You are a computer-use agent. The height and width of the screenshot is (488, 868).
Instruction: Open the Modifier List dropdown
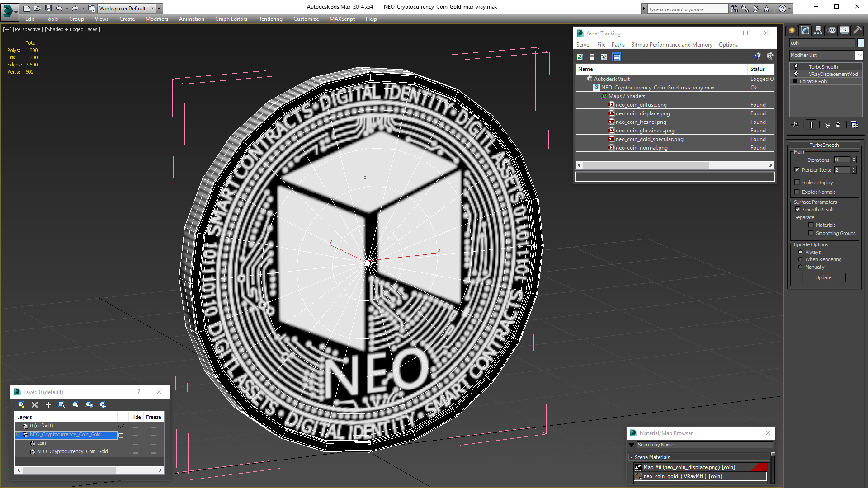click(x=859, y=55)
